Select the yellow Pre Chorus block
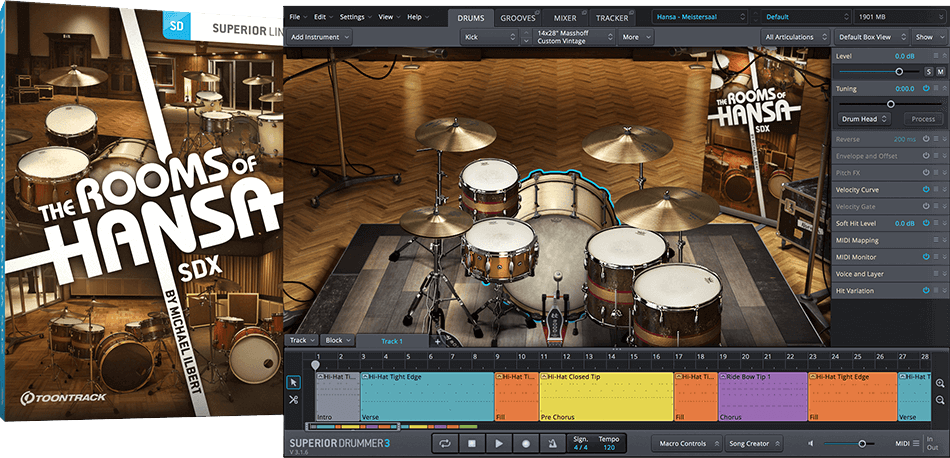This screenshot has width=950, height=458. (x=605, y=395)
